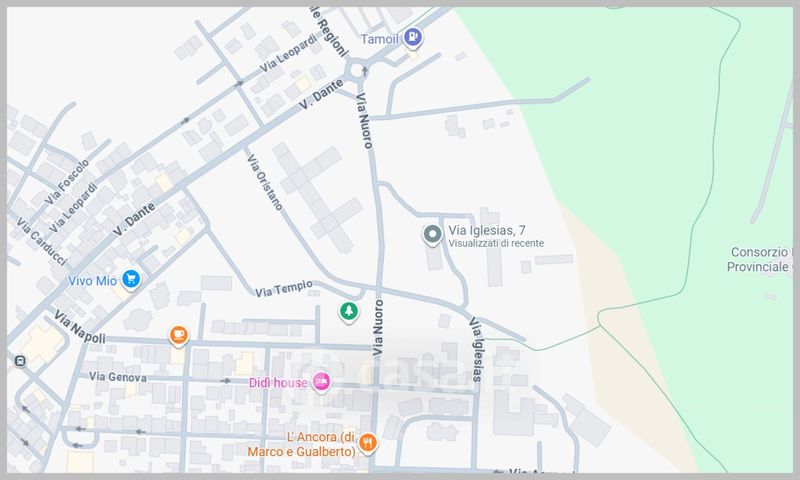Select the L'Ancora (di Marco e Gualberto) label
The image size is (800, 480).
click(304, 444)
